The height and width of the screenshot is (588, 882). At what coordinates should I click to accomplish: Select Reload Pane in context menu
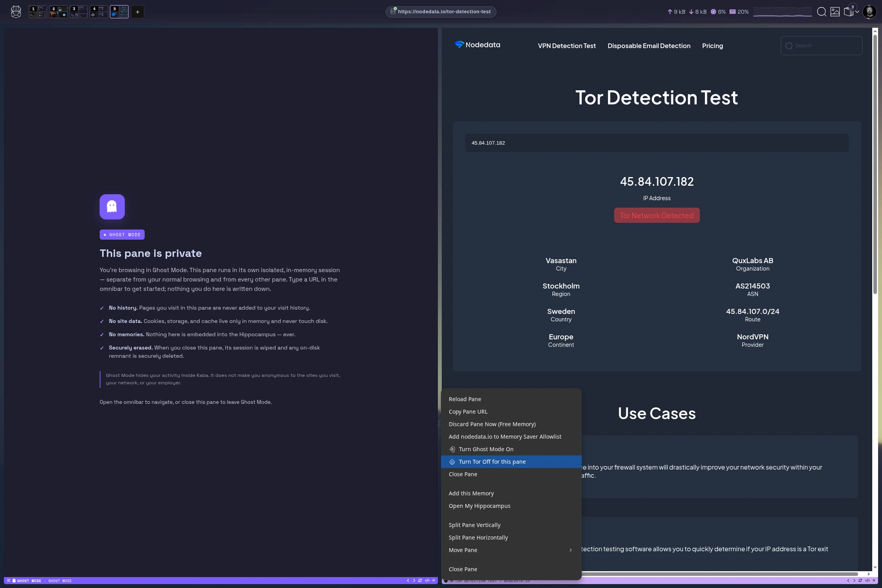(x=511, y=399)
